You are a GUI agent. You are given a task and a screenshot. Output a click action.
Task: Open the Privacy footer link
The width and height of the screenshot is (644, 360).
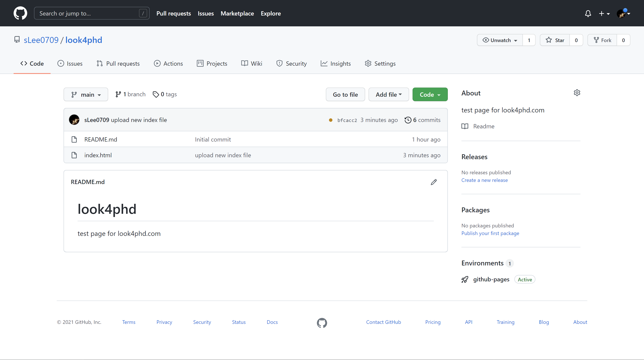tap(164, 322)
